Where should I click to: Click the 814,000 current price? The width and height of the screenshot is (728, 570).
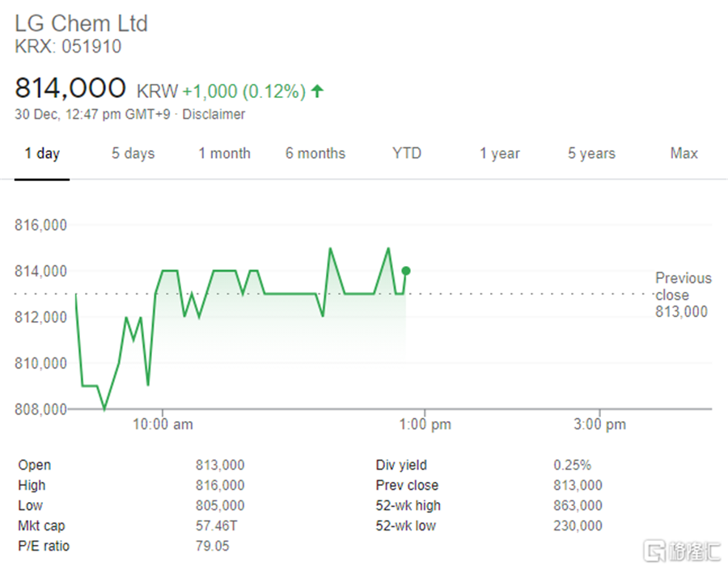(x=70, y=88)
